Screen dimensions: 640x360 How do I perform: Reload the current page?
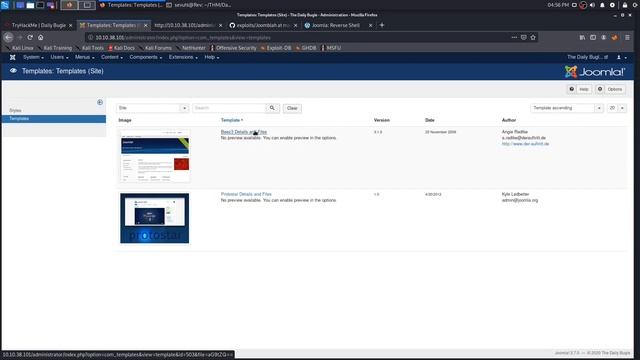(30, 37)
